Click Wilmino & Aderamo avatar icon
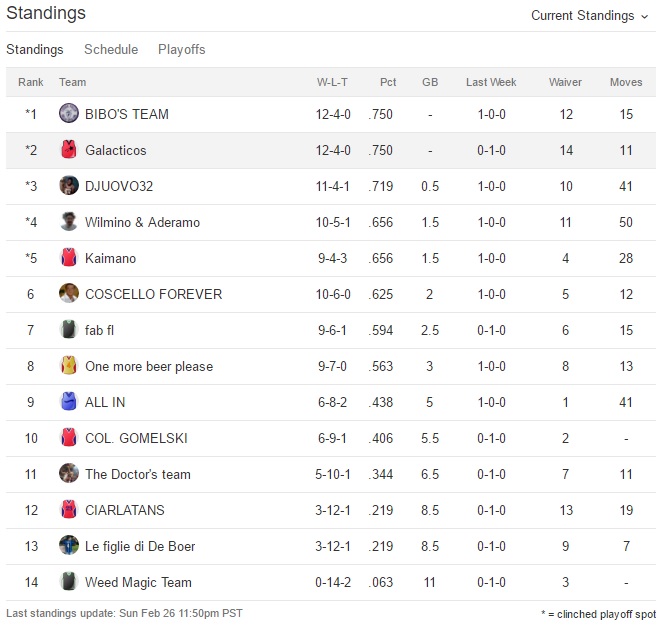 tap(68, 222)
